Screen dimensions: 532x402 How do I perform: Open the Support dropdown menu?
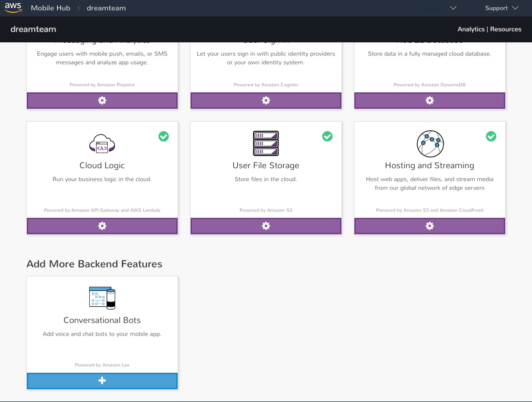click(x=502, y=8)
